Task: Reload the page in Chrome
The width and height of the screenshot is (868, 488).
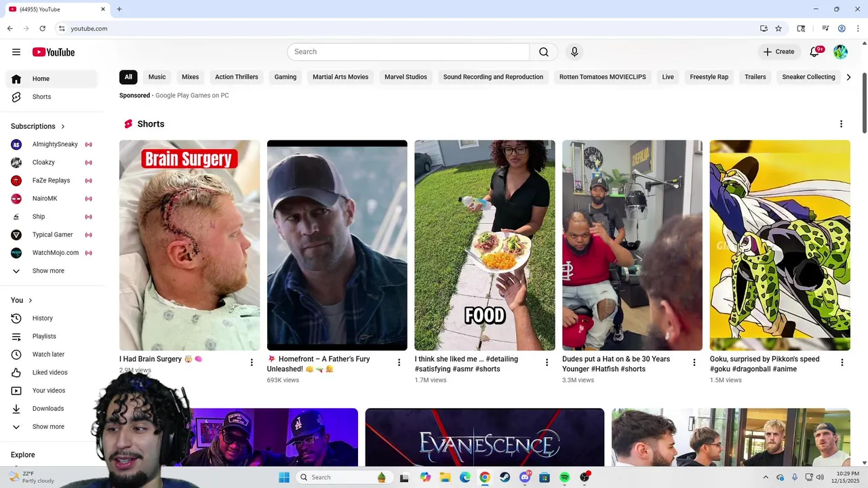Action: [x=42, y=28]
